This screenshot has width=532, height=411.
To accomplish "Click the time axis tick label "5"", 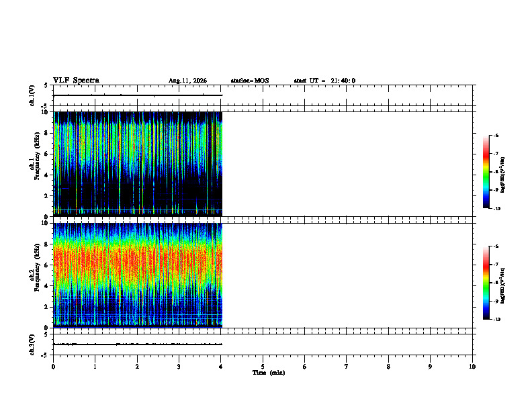I will tap(263, 367).
